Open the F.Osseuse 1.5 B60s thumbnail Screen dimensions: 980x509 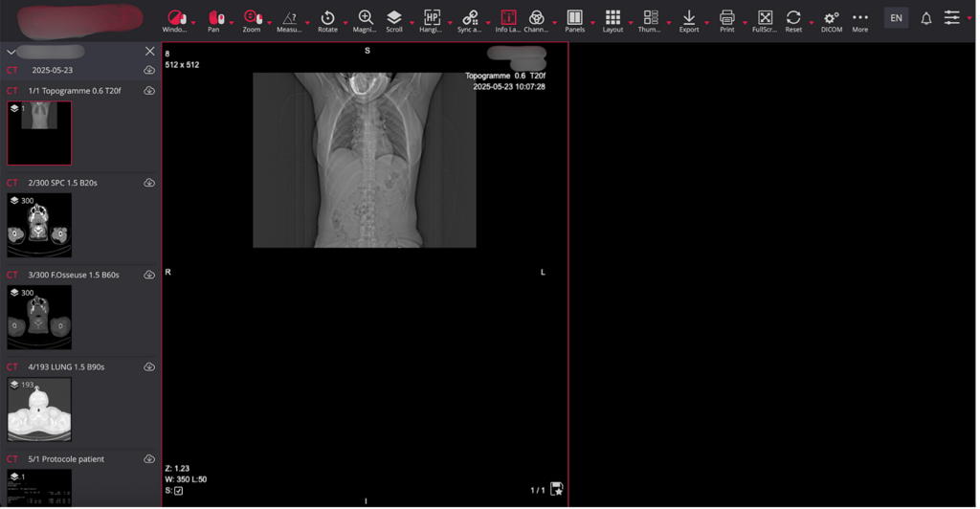[39, 318]
